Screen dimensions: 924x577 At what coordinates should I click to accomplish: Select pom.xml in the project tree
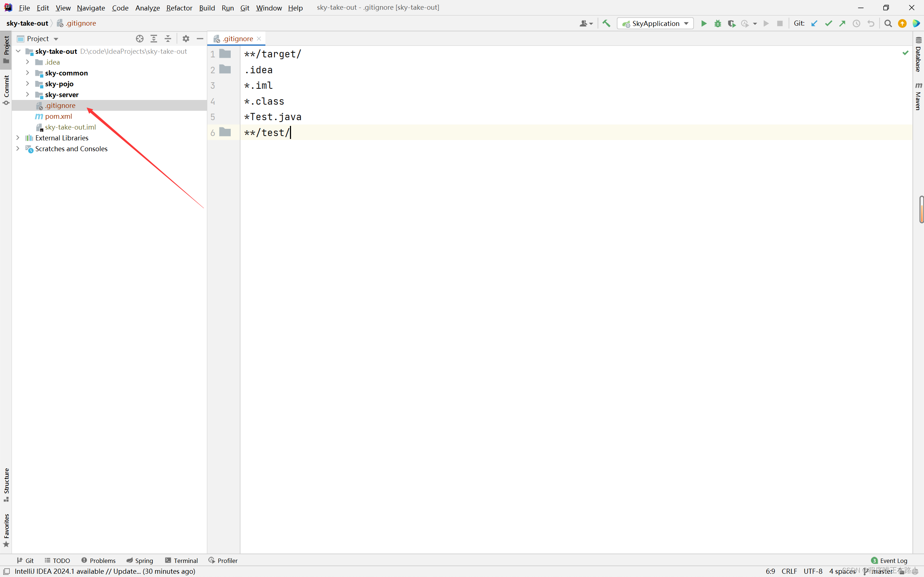click(58, 117)
